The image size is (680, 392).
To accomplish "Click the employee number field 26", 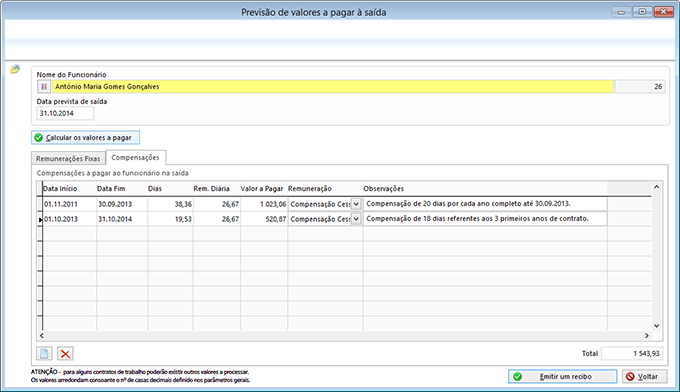I will click(640, 87).
